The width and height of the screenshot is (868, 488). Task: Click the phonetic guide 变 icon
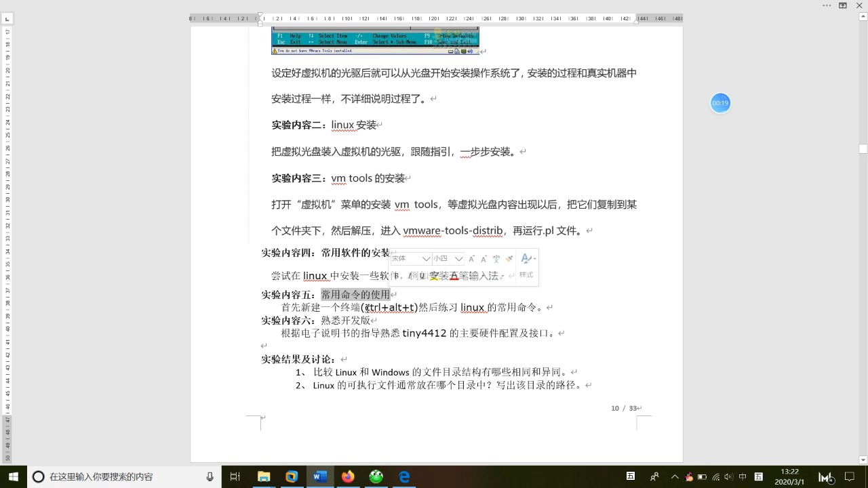pyautogui.click(x=496, y=259)
